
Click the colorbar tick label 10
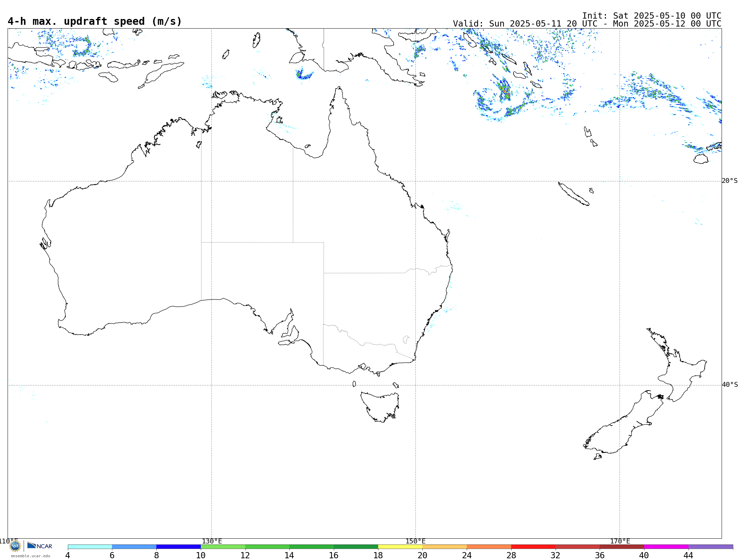click(x=201, y=556)
